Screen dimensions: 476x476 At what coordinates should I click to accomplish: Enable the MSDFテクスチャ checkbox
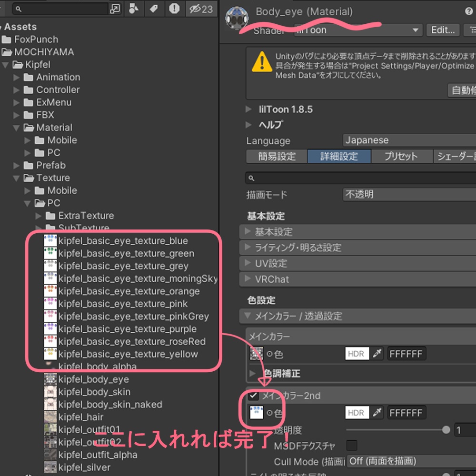click(352, 446)
